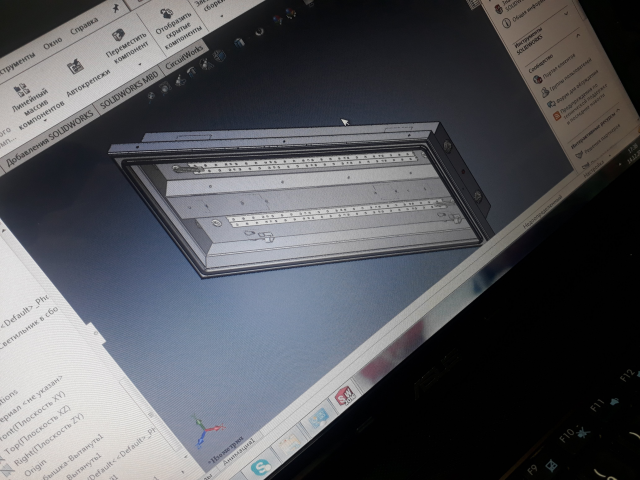The height and width of the screenshot is (480, 640).
Task: Click the Section View icon in the view toolbar
Action: 191,71
